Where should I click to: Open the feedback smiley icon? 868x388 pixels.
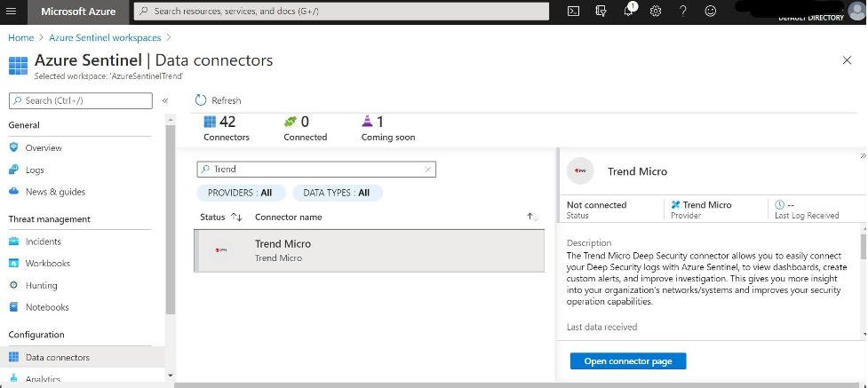pos(711,11)
